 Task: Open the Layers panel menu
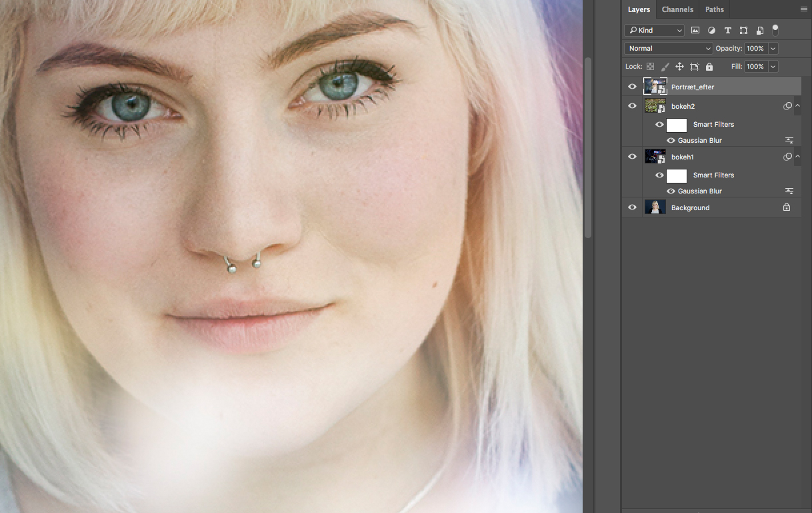click(804, 9)
